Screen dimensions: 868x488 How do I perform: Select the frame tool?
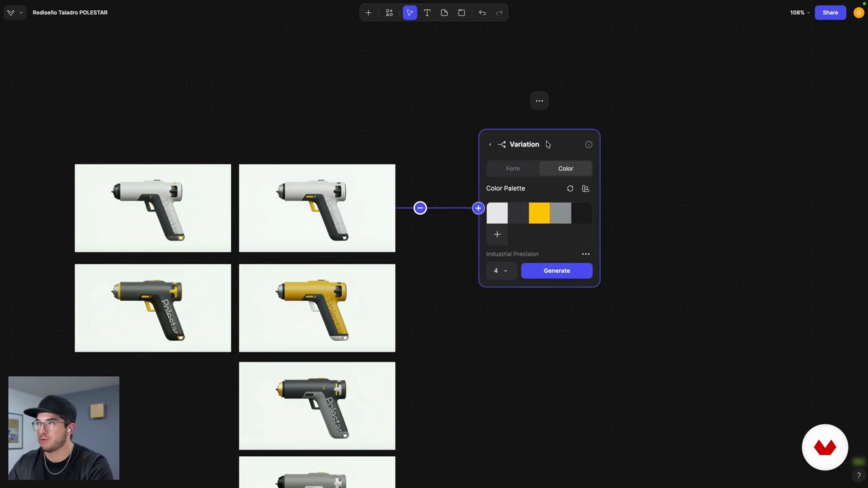(462, 12)
